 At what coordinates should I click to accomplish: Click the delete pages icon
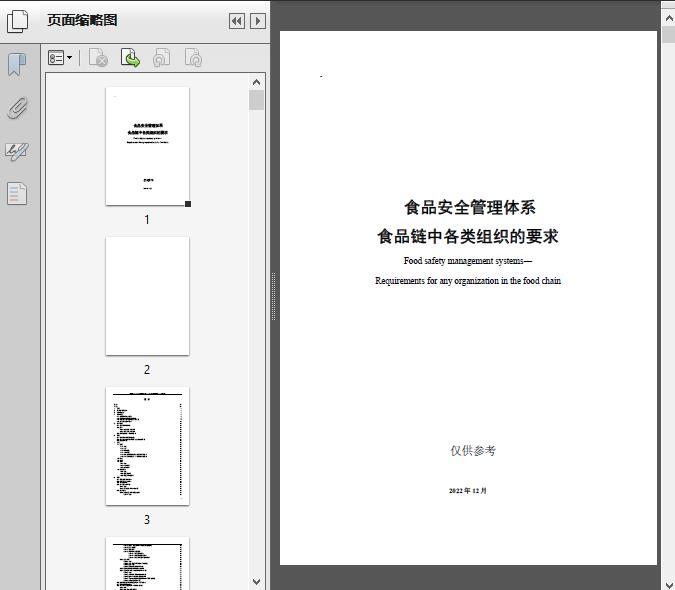98,58
